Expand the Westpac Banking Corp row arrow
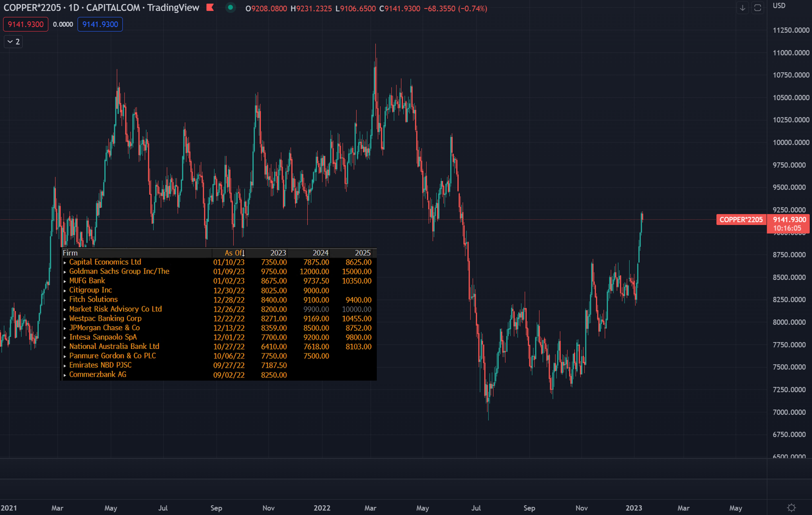This screenshot has height=515, width=812. click(x=65, y=319)
